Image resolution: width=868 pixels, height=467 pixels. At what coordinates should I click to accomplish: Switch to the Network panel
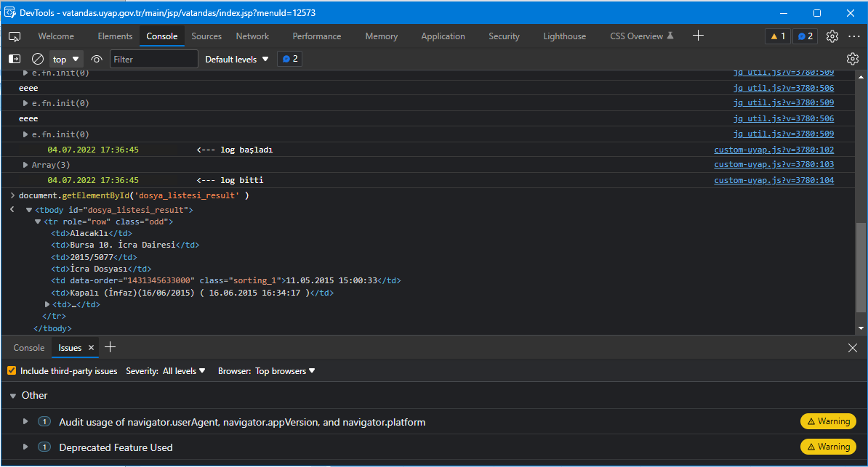[x=252, y=36]
